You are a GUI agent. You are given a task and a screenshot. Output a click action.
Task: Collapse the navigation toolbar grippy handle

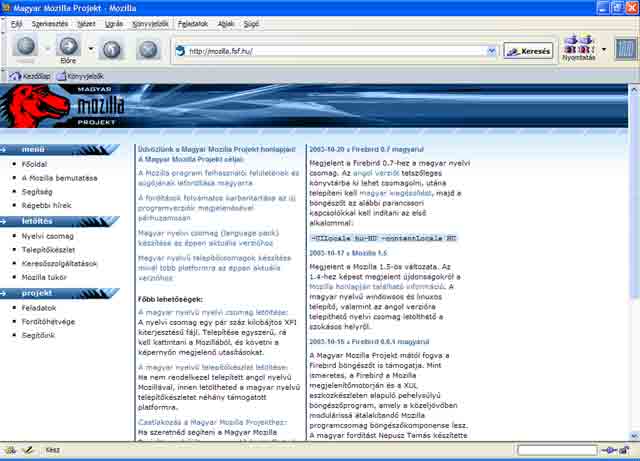point(3,49)
